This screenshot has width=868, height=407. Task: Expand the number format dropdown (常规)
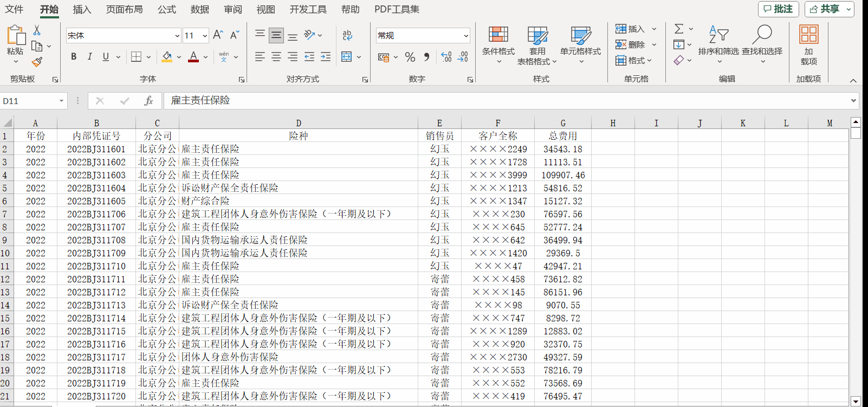[x=465, y=36]
